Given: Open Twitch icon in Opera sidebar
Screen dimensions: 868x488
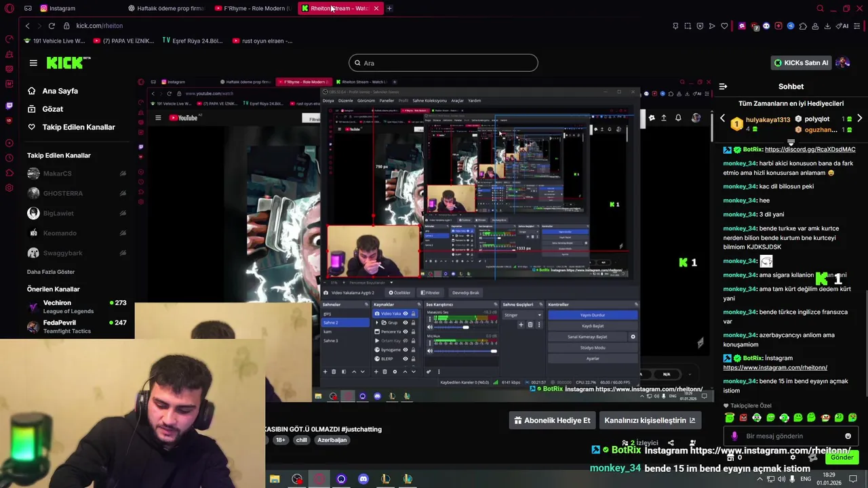Looking at the screenshot, I should coord(9,106).
